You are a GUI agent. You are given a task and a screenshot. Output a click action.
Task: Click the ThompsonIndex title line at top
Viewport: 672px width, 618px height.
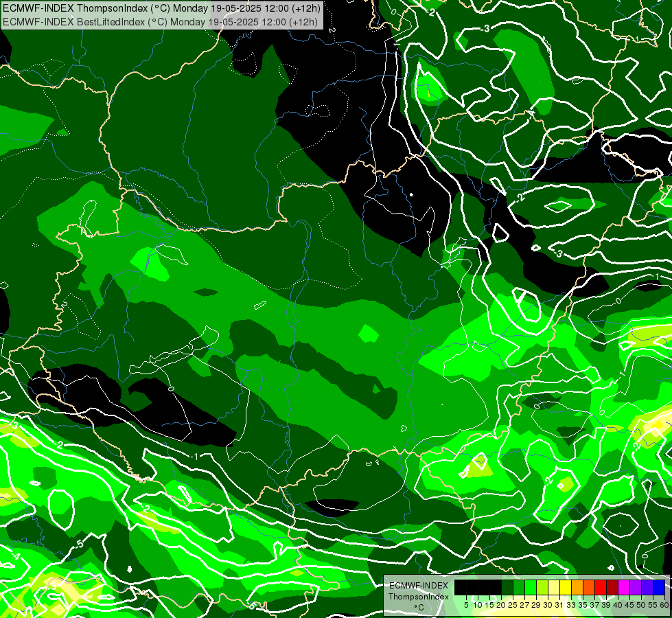tap(161, 8)
